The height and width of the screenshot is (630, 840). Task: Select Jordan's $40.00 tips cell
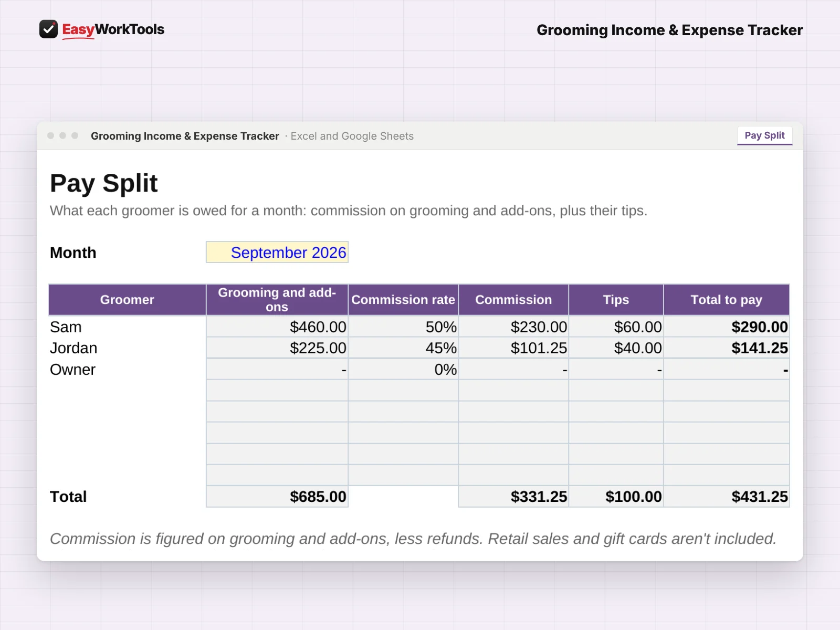(x=616, y=348)
